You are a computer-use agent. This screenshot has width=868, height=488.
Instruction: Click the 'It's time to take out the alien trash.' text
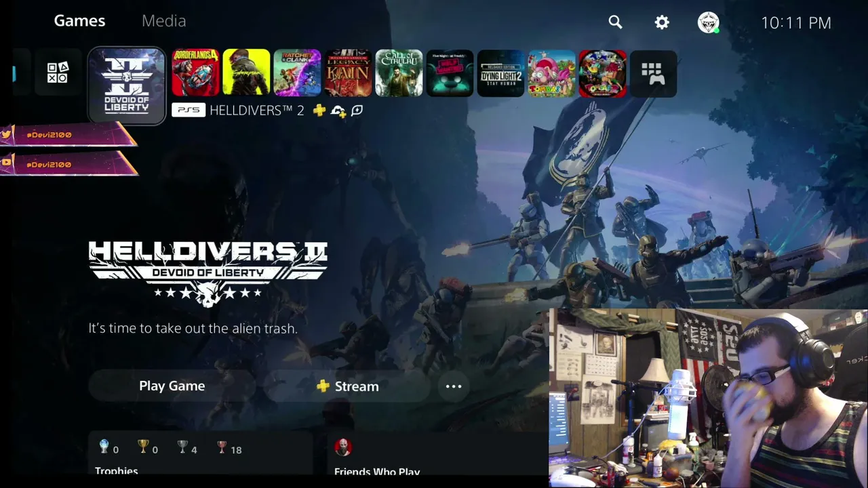[193, 328]
